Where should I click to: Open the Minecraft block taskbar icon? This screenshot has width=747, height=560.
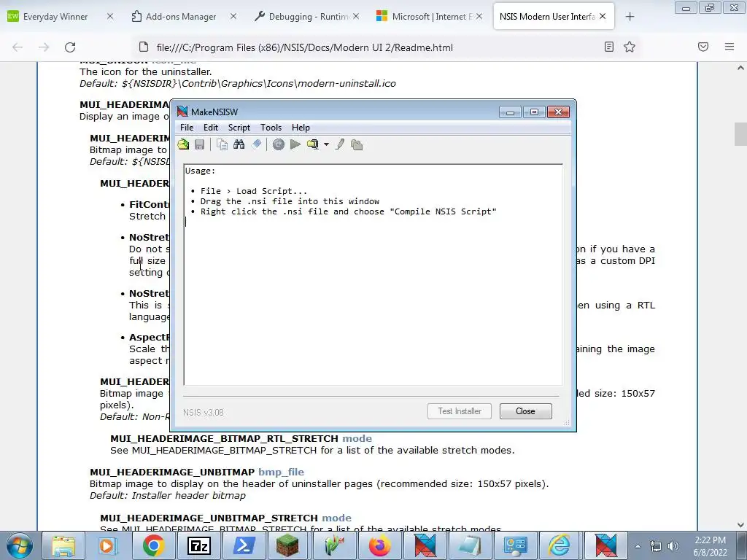pyautogui.click(x=288, y=545)
